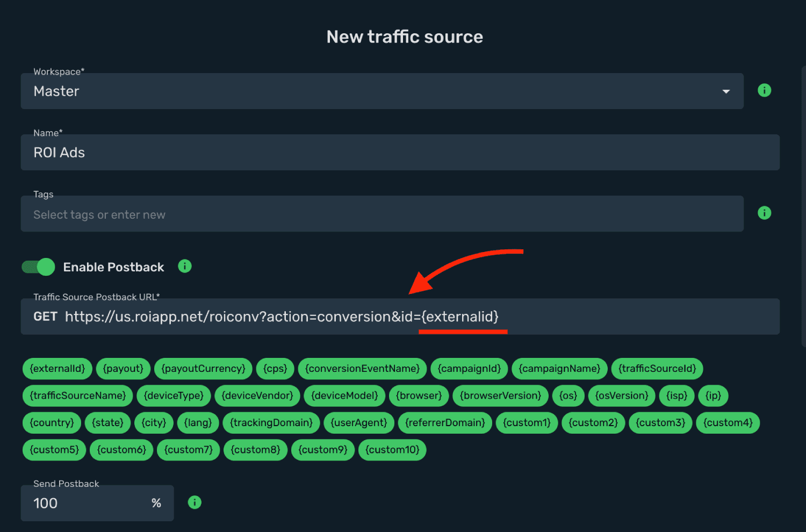Click the Name field containing ROI Ads
Viewport: 806px width, 532px height.
[400, 153]
